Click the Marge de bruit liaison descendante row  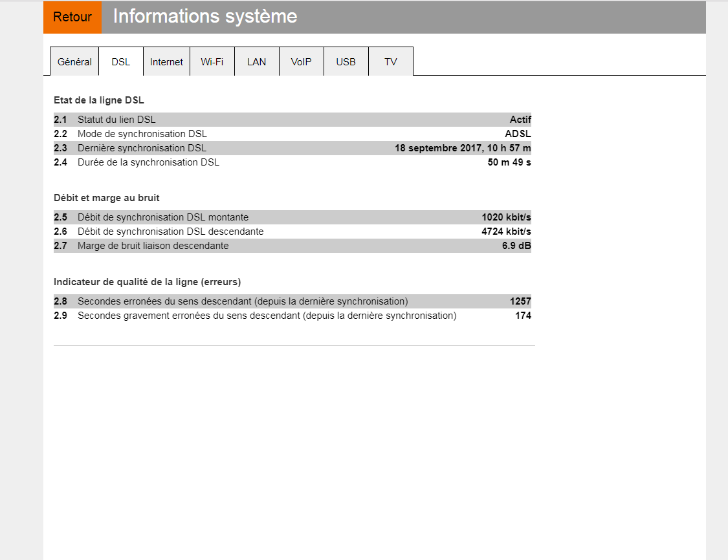259,246
